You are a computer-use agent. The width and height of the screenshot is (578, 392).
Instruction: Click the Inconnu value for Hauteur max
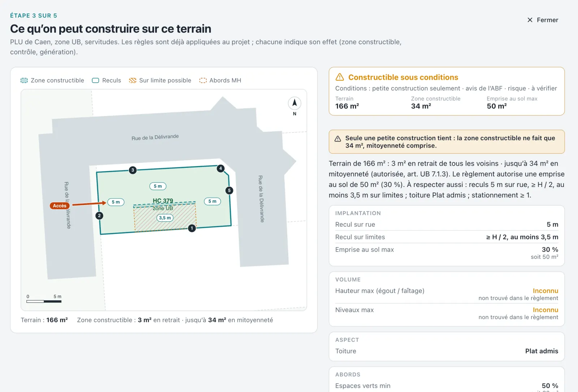[x=545, y=291]
